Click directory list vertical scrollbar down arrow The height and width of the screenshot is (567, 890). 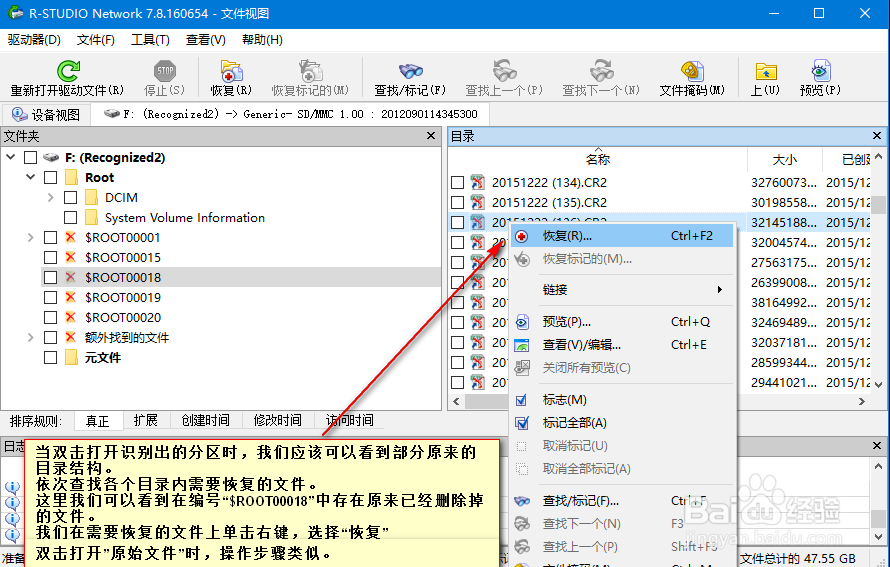pyautogui.click(x=879, y=385)
